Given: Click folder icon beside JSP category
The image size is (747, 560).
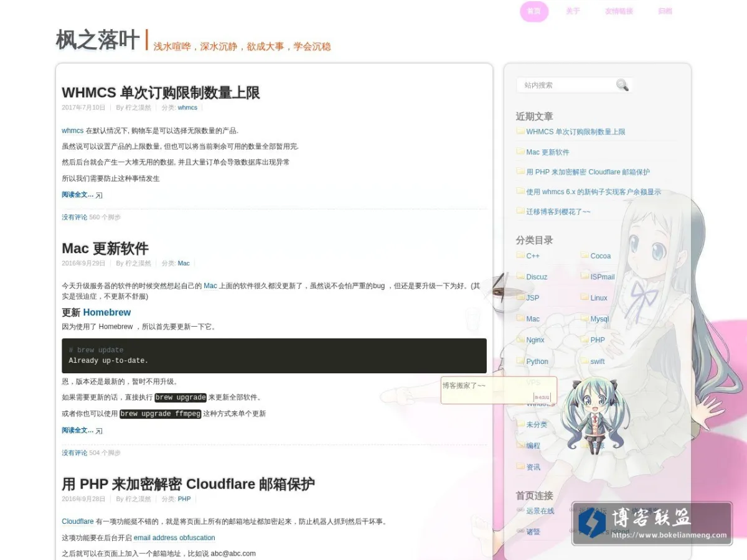Looking at the screenshot, I should coord(520,297).
